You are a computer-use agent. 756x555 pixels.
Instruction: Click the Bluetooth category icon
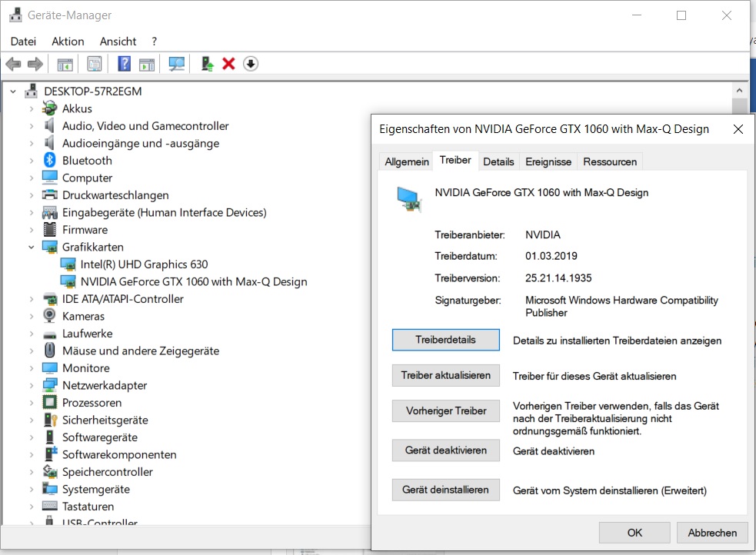pos(50,160)
